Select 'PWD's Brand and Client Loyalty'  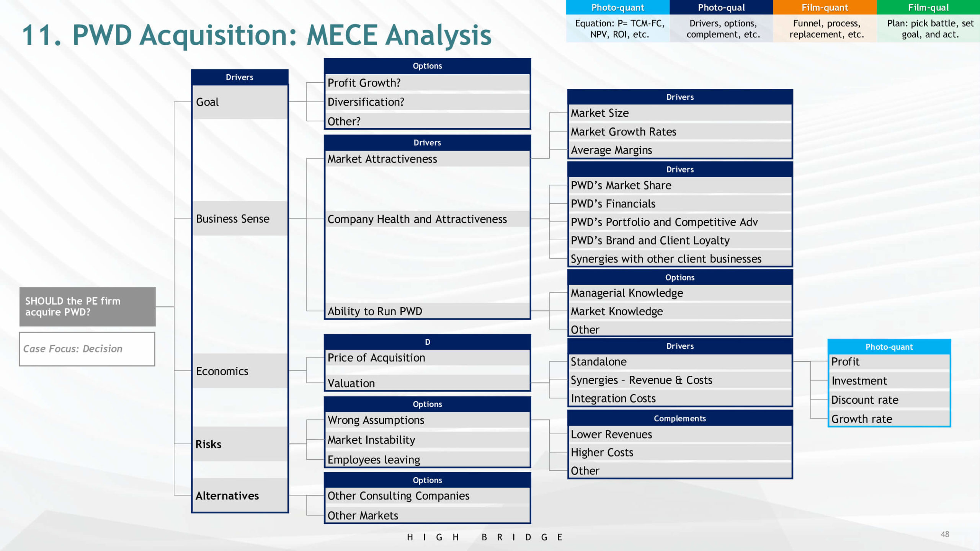pos(680,240)
